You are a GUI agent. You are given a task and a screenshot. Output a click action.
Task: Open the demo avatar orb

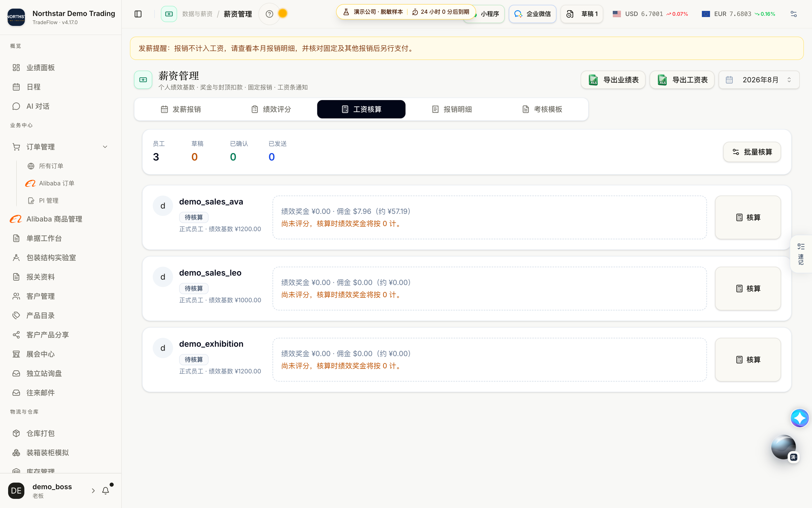[784, 447]
